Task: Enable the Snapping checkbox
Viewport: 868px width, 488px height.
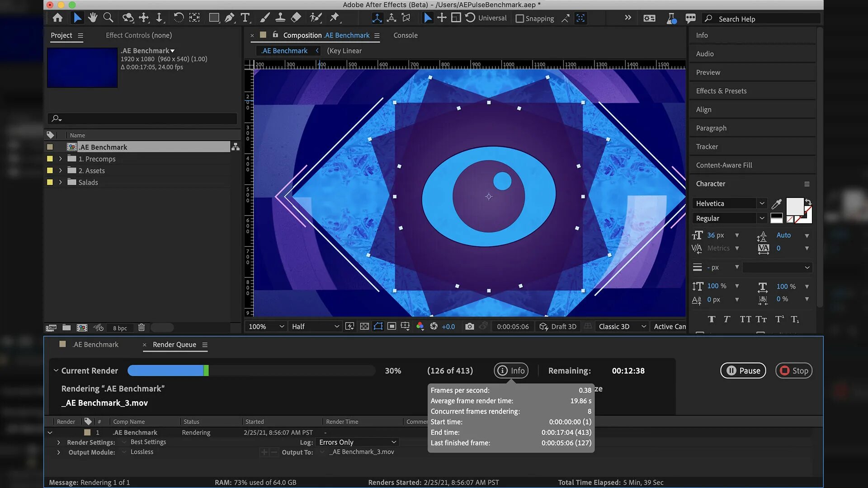Action: click(x=520, y=19)
